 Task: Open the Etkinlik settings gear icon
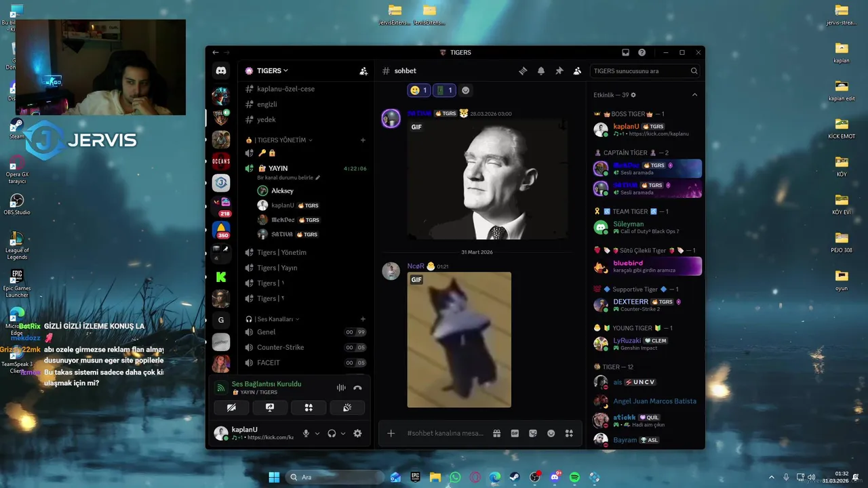pyautogui.click(x=633, y=95)
